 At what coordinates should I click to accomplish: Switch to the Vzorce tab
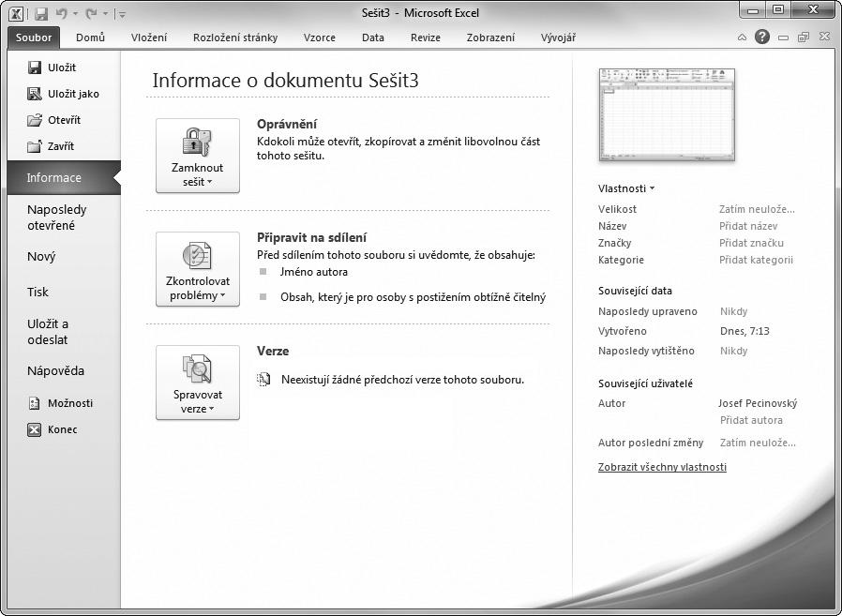[x=320, y=38]
